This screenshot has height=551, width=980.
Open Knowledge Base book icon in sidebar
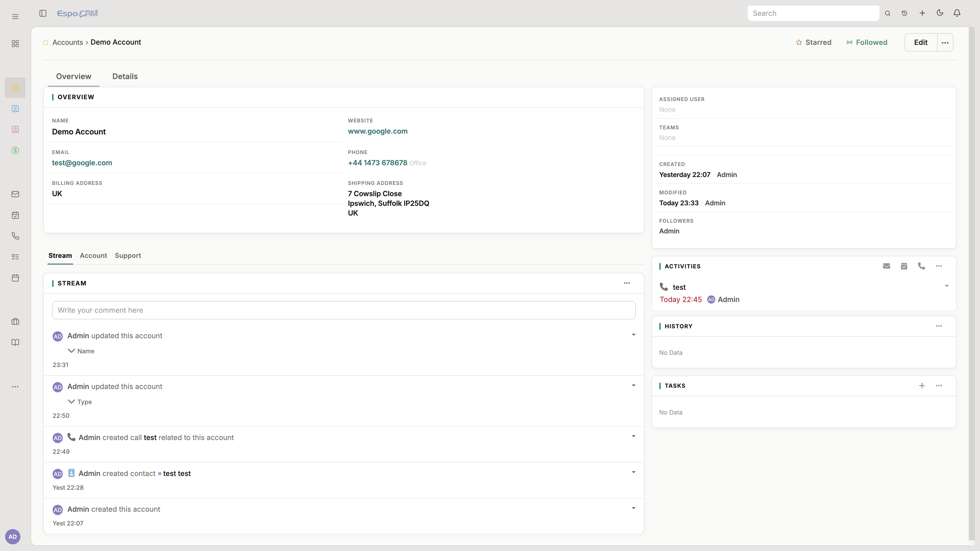point(15,343)
